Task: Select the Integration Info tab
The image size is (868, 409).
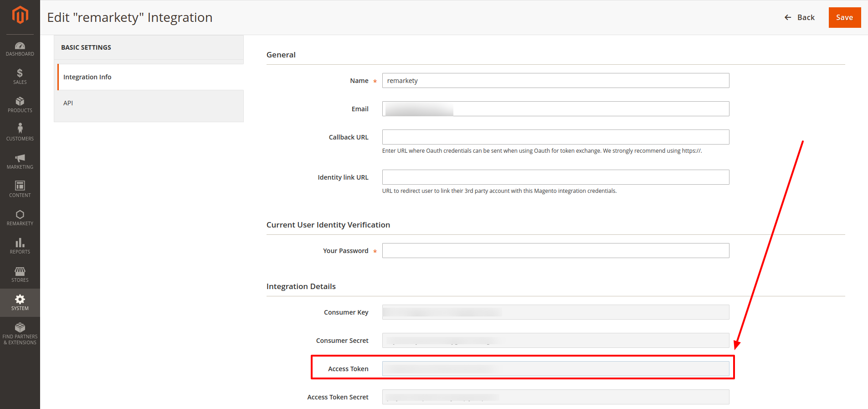Action: (150, 77)
